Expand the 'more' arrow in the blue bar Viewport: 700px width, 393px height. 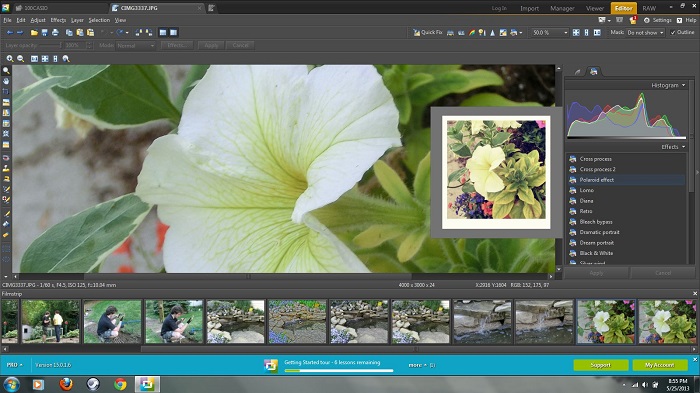[x=425, y=365]
